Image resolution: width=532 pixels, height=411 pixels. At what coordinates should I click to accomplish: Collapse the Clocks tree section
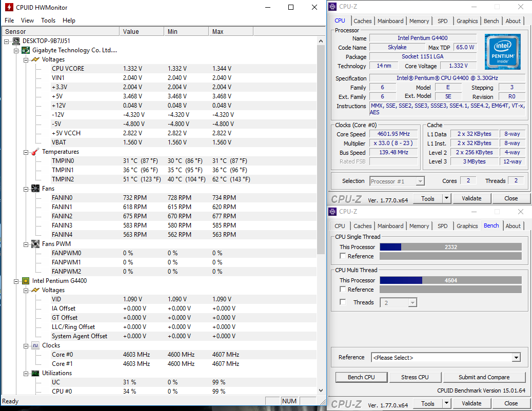(26, 346)
